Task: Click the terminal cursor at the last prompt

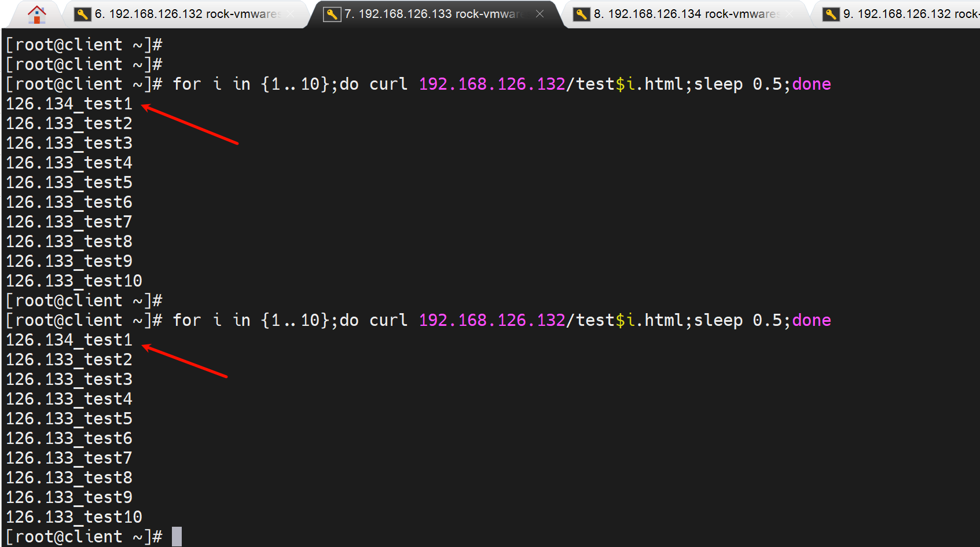Action: coord(177,537)
